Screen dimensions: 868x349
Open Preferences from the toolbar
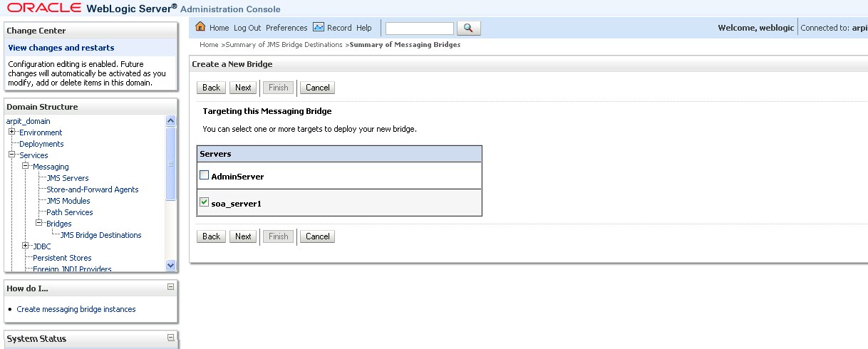[x=286, y=28]
